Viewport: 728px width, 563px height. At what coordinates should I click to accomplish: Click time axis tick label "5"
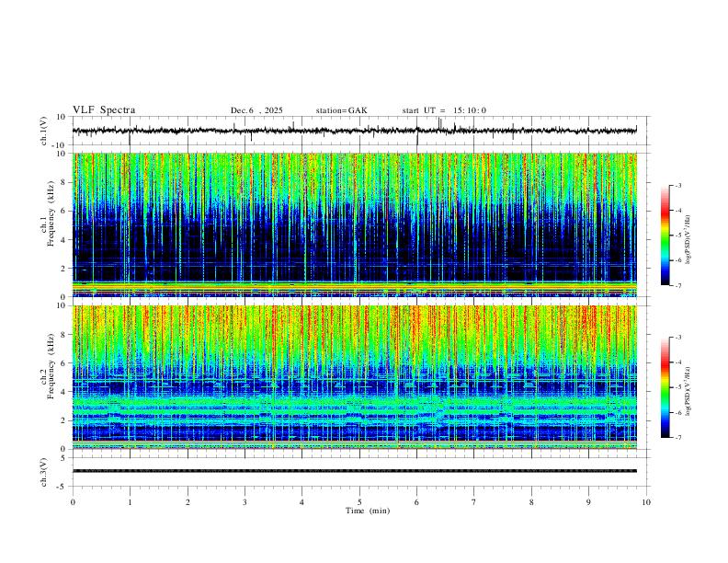coord(359,502)
